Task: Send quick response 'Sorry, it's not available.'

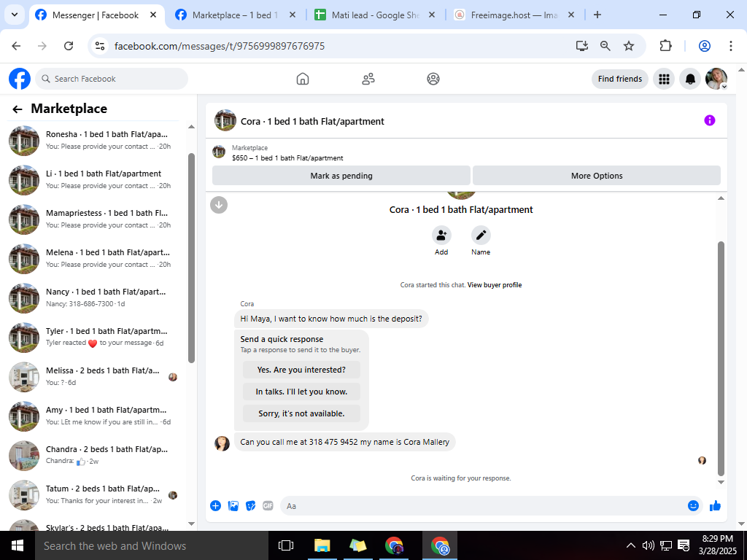Action: (x=301, y=414)
